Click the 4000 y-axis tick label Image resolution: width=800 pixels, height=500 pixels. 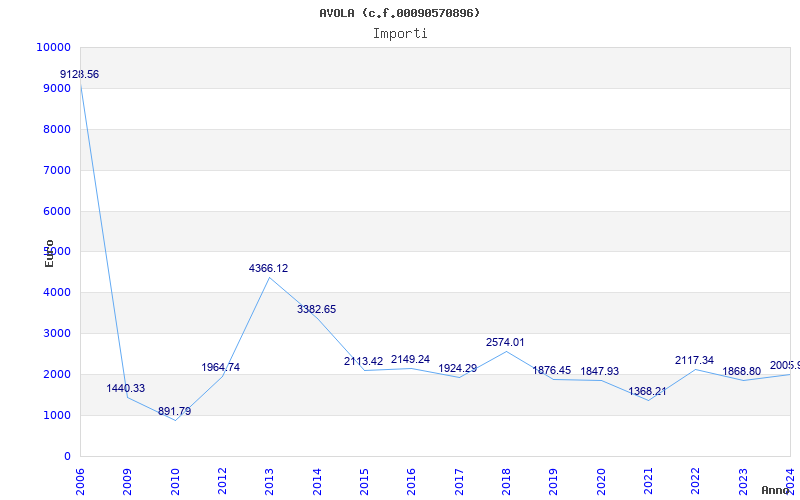pyautogui.click(x=56, y=292)
